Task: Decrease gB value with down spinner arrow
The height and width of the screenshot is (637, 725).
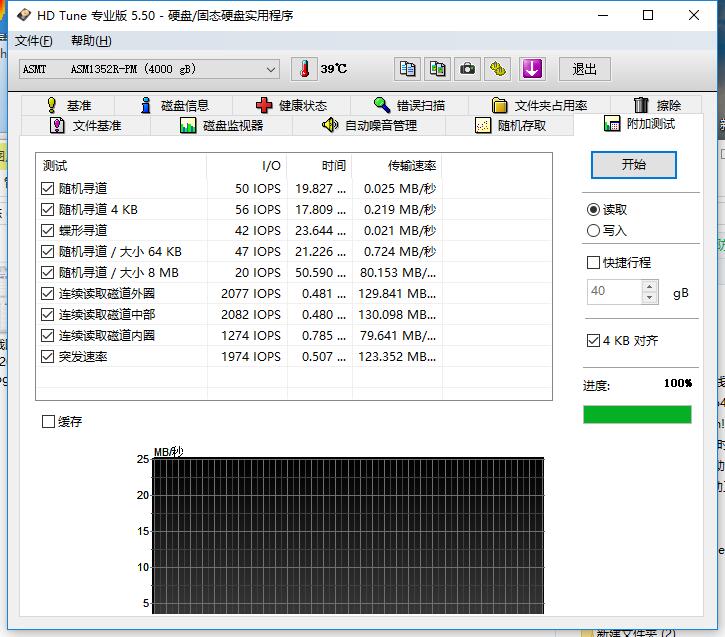Action: (x=650, y=298)
